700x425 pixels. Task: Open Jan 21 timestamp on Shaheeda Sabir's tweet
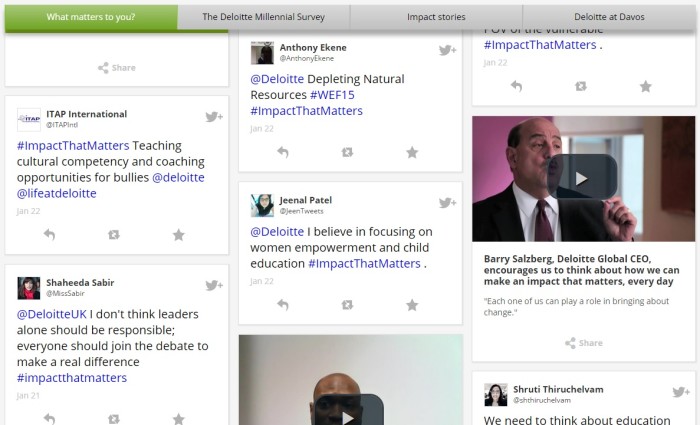pyautogui.click(x=28, y=396)
